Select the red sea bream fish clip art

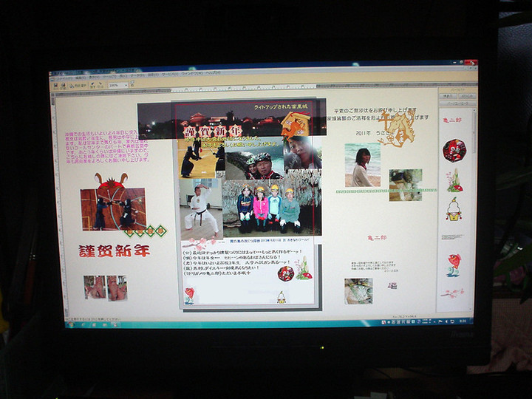(454, 262)
